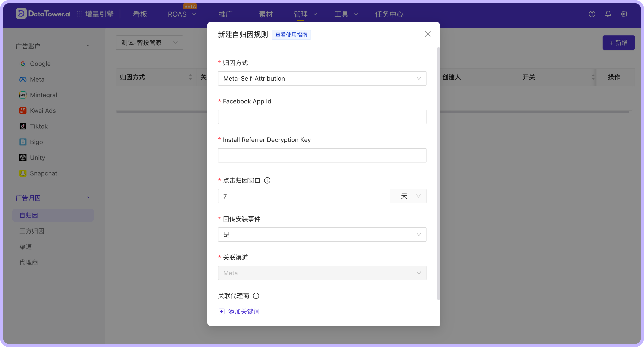Open the settings gear icon
Screen dimensions: 644x347
pyautogui.click(x=624, y=14)
